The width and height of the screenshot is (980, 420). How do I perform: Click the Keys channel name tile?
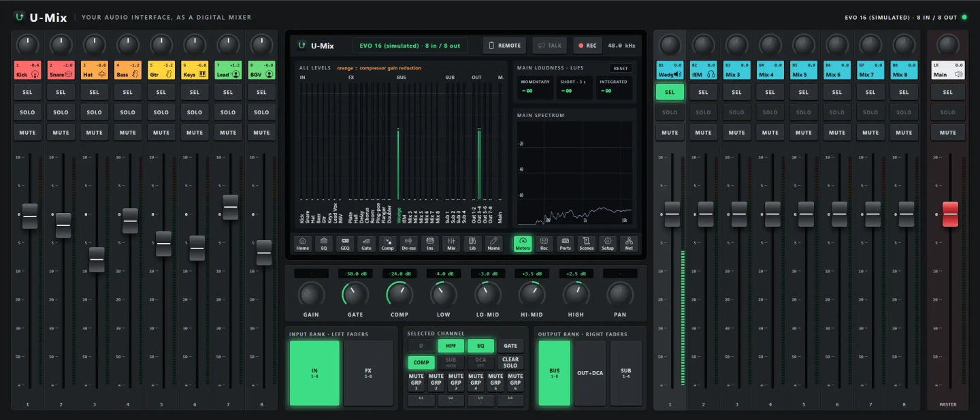(x=195, y=70)
